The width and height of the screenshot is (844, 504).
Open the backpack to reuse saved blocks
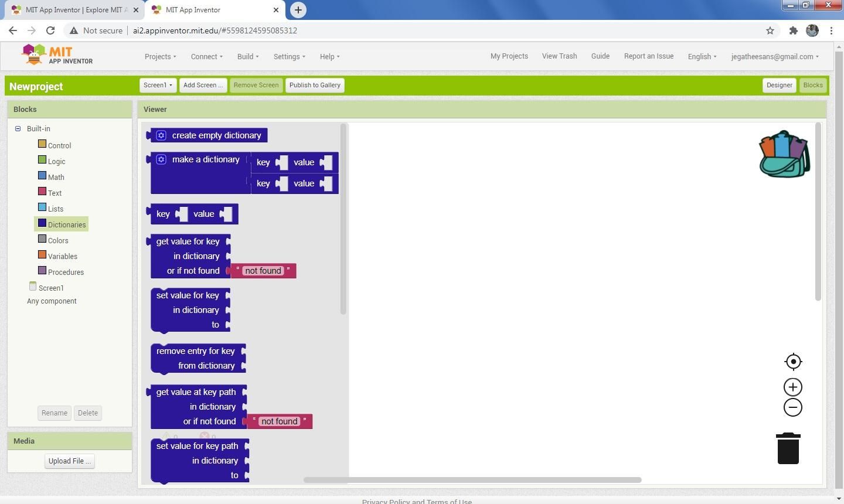784,154
